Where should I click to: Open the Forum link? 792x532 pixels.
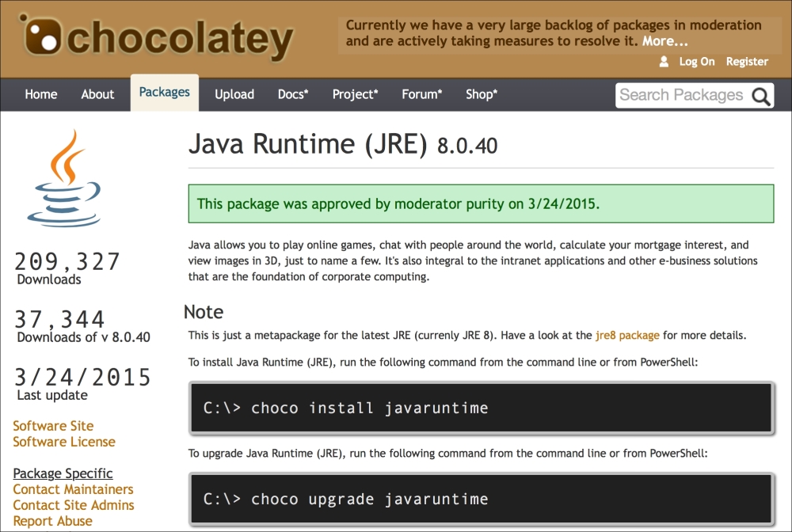tap(422, 94)
